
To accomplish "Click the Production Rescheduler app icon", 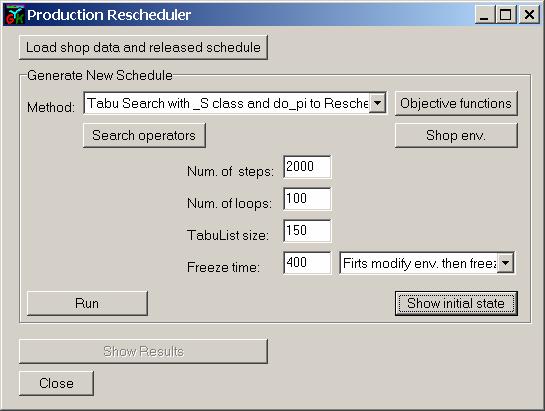I will pyautogui.click(x=15, y=15).
